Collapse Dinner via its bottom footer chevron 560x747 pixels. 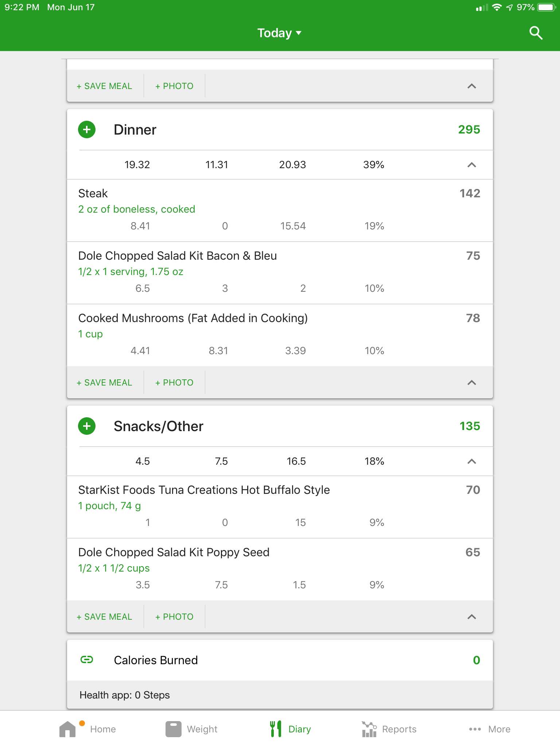click(471, 383)
